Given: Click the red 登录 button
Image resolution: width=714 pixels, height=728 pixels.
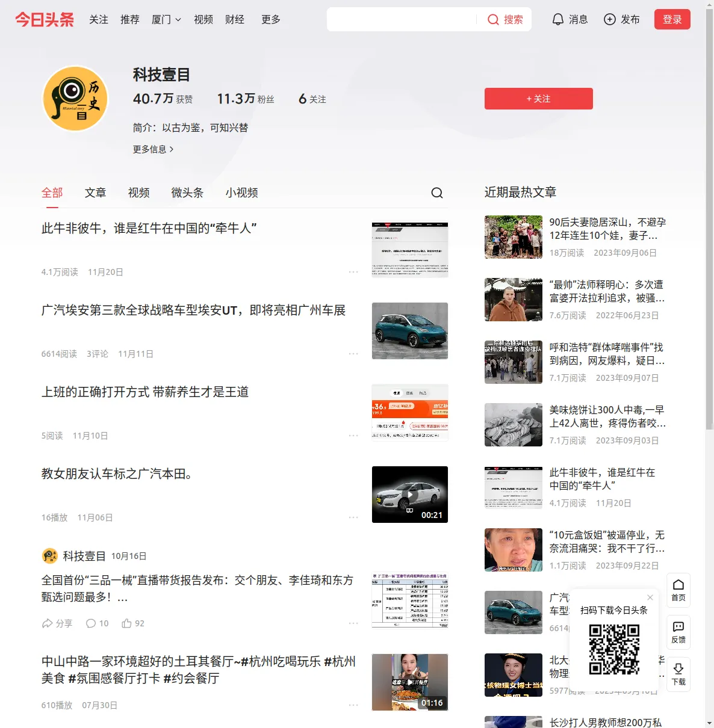Looking at the screenshot, I should coord(672,19).
